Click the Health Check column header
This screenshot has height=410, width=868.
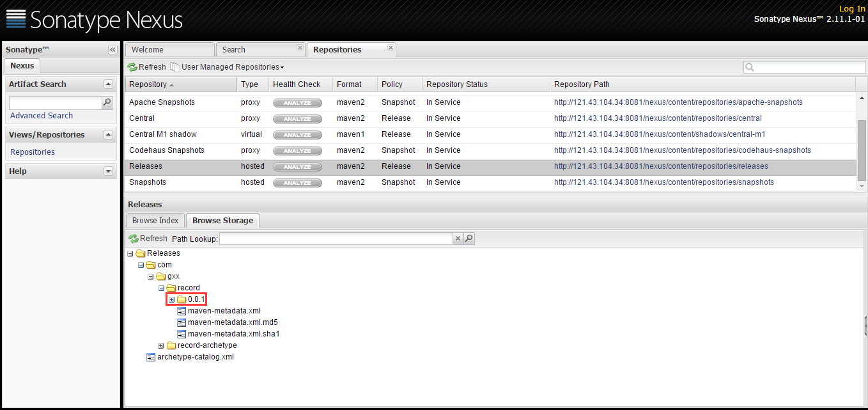[300, 84]
